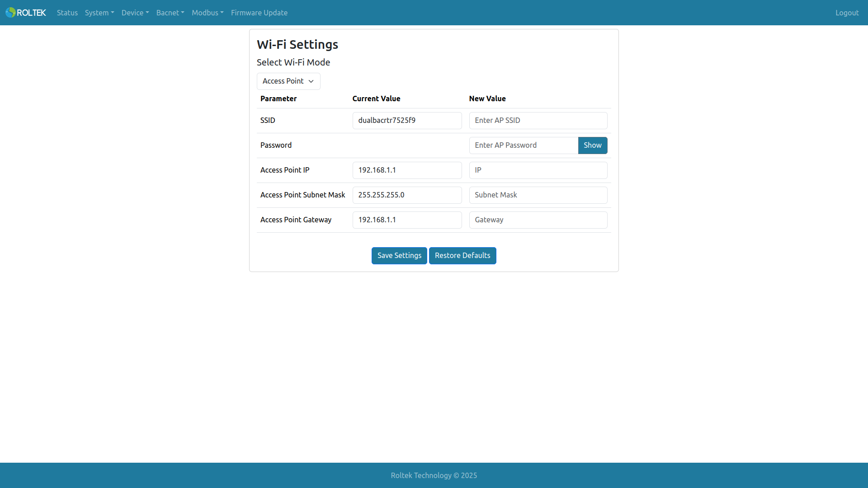Save the Wi-Fi settings

pos(399,256)
